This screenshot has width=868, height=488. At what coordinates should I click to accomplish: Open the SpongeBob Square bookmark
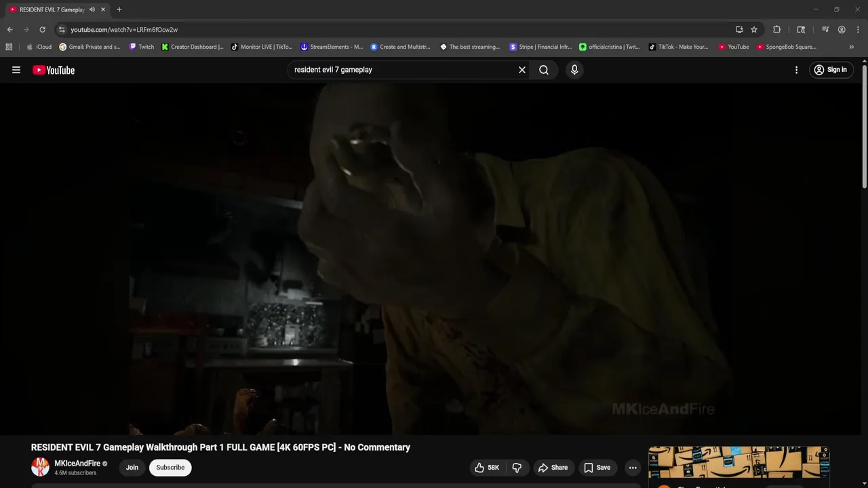[787, 47]
